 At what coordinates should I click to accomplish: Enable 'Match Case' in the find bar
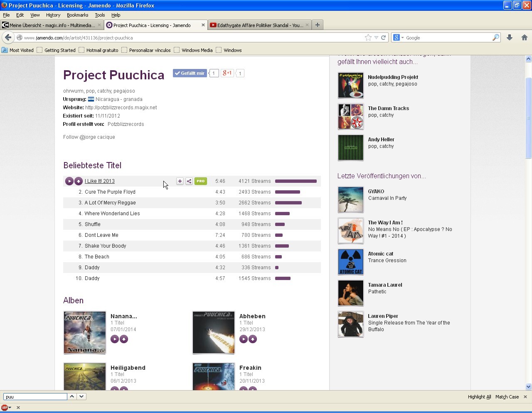[x=507, y=396]
